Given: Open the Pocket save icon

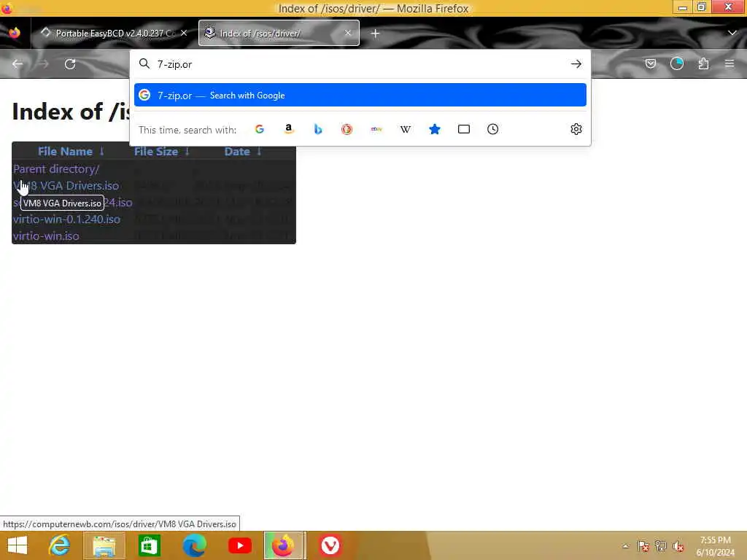Looking at the screenshot, I should tap(650, 64).
